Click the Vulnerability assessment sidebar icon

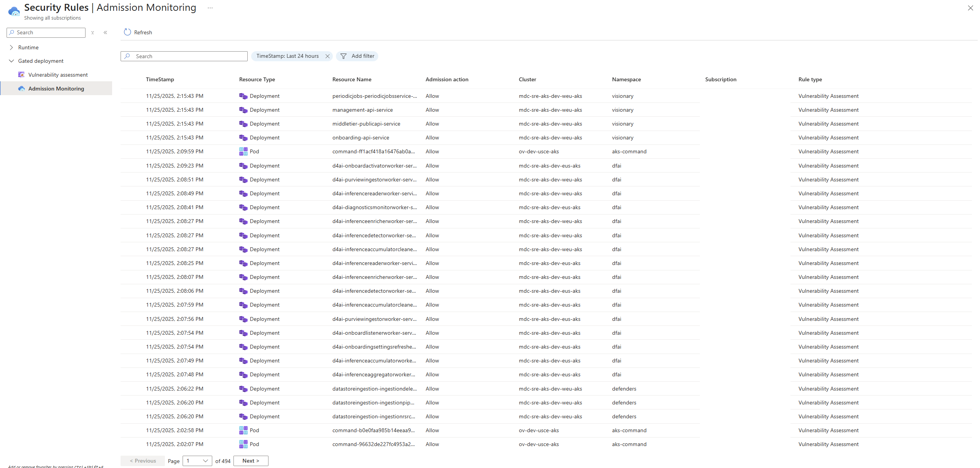pyautogui.click(x=22, y=75)
